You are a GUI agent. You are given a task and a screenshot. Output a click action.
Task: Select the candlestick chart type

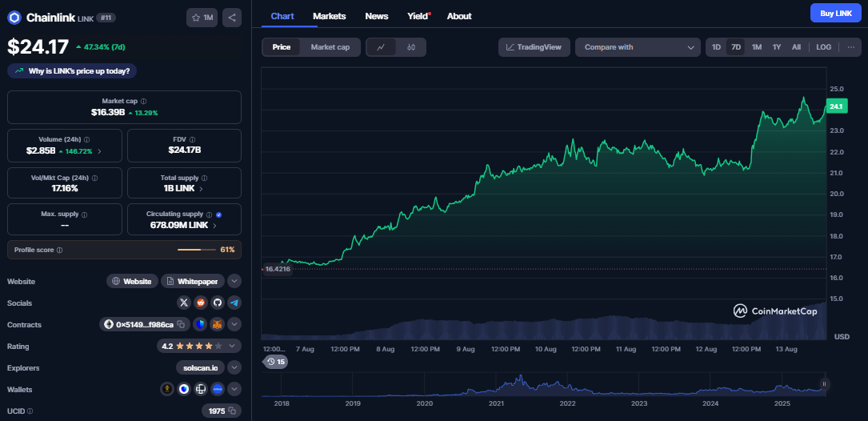(x=410, y=47)
